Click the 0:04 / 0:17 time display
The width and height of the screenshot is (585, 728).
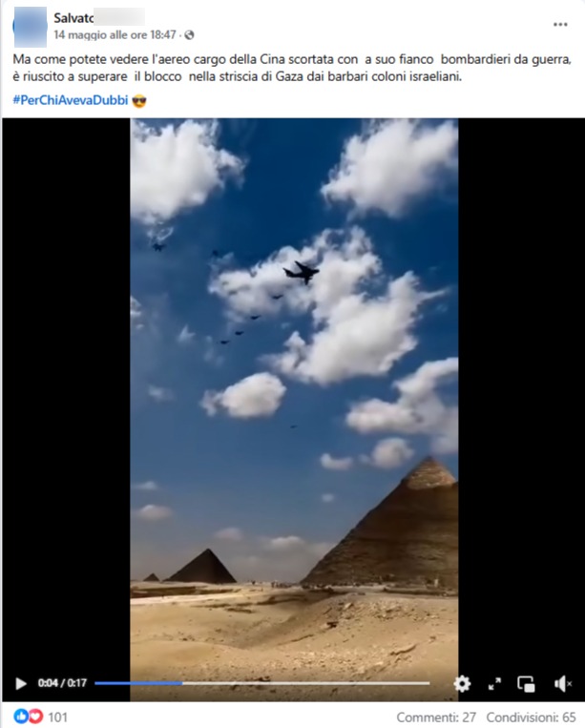62,683
